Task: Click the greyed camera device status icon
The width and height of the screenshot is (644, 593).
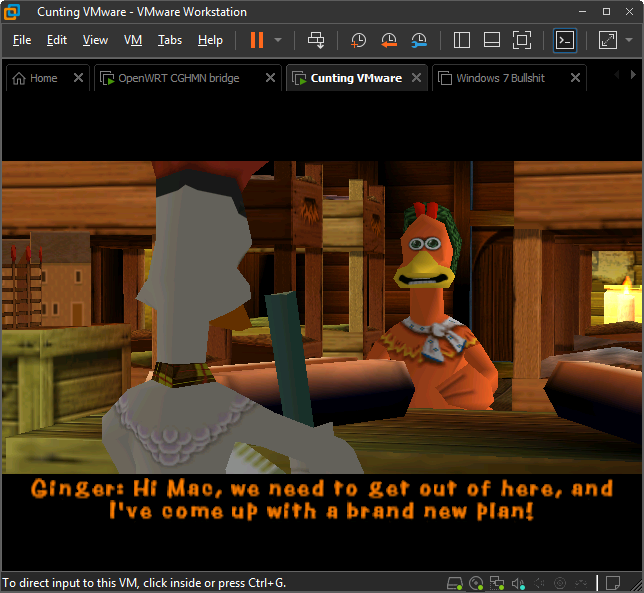Action: coord(560,583)
